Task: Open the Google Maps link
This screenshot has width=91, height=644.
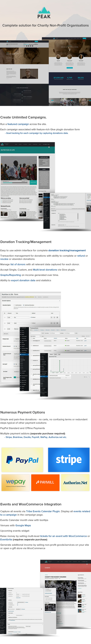Action: (23, 526)
